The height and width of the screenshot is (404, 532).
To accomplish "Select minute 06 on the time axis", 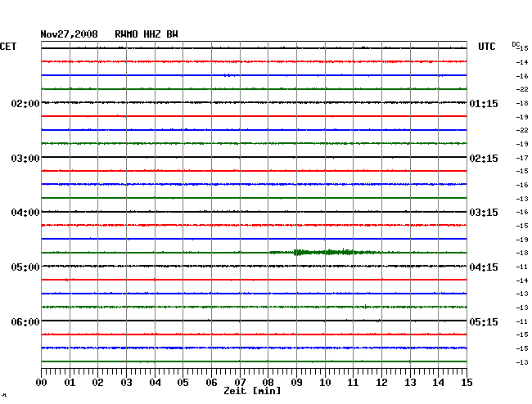I will coord(211,382).
